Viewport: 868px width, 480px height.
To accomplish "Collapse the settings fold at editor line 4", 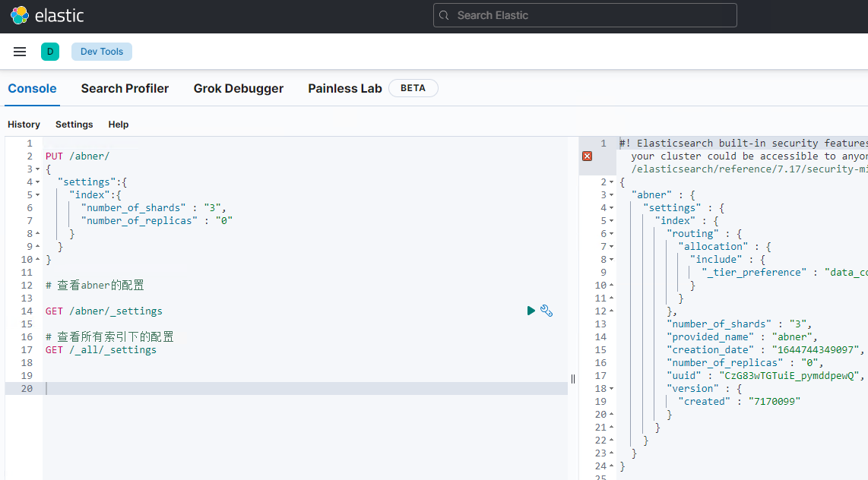I will [38, 182].
